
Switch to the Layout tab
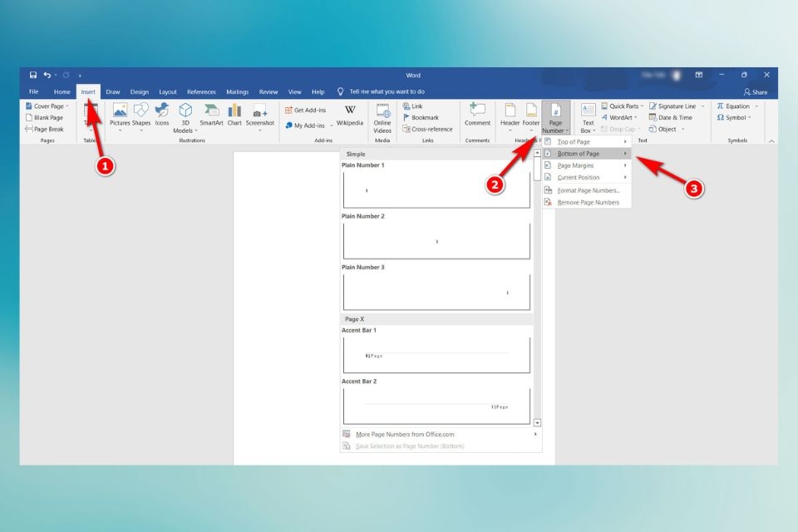pos(167,91)
